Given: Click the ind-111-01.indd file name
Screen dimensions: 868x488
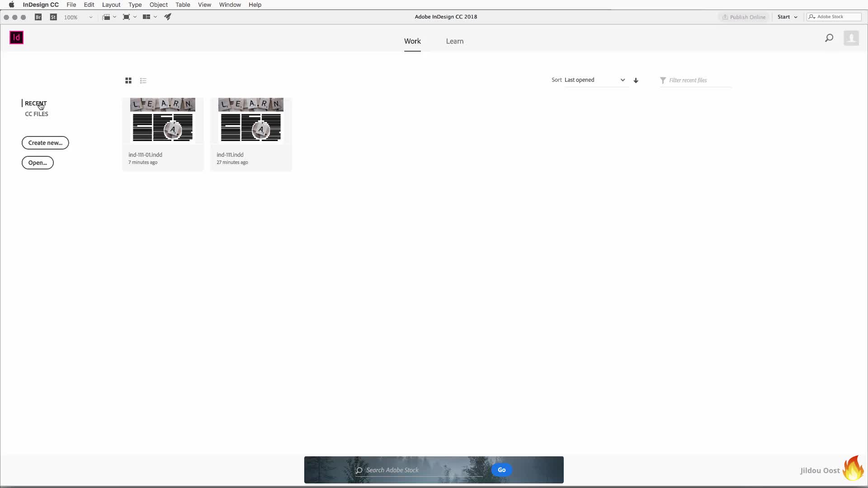Looking at the screenshot, I should [x=145, y=155].
